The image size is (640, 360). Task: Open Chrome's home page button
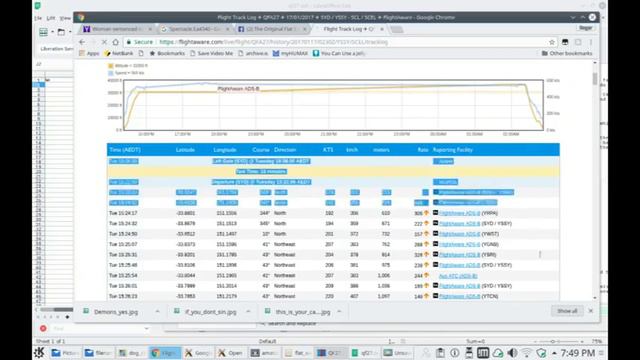point(116,42)
